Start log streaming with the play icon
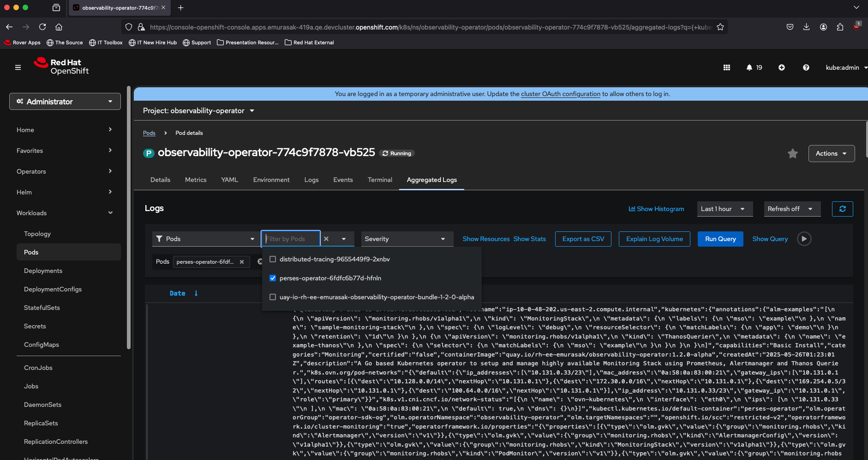This screenshot has height=460, width=868. 804,239
